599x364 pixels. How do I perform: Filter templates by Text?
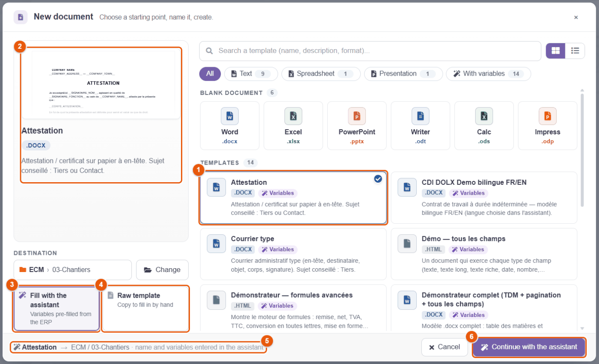pyautogui.click(x=251, y=74)
